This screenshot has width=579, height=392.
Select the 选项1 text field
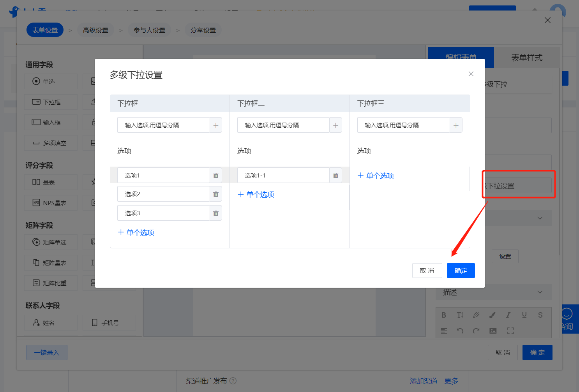[164, 176]
